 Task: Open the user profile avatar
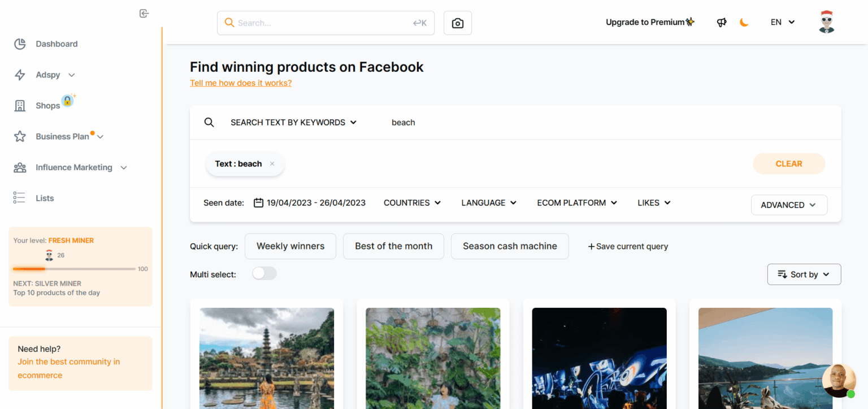[x=827, y=22]
